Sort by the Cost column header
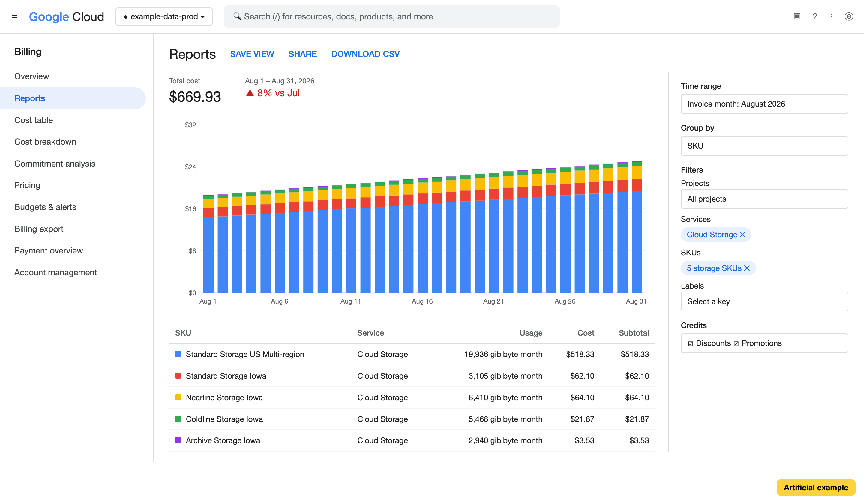Image resolution: width=864 pixels, height=504 pixels. (x=586, y=333)
